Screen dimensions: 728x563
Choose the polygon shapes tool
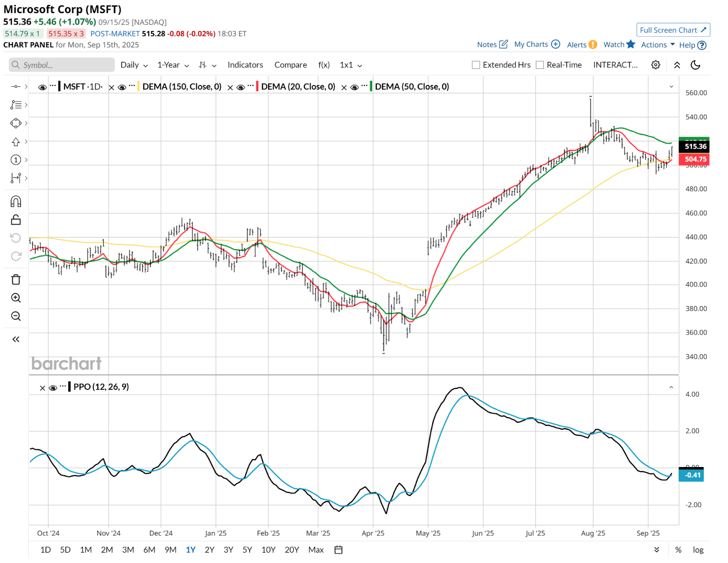pos(16,123)
